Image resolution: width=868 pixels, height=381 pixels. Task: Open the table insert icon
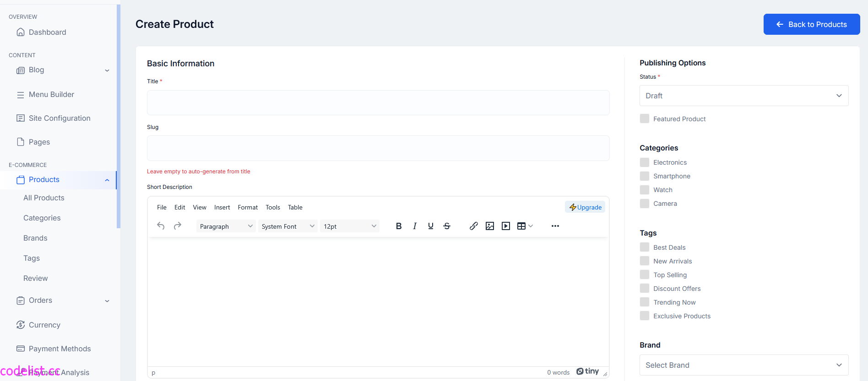point(521,226)
